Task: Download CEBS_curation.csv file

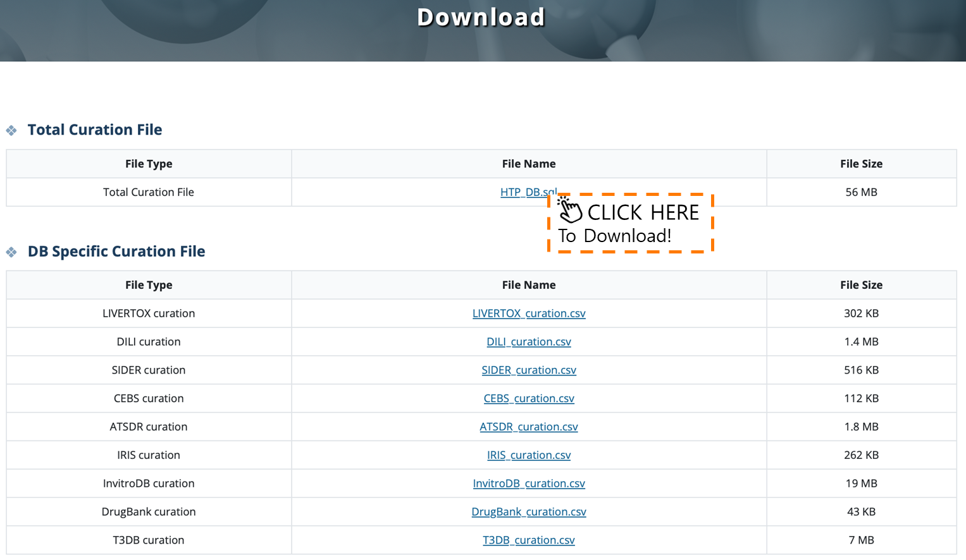Action: (529, 399)
